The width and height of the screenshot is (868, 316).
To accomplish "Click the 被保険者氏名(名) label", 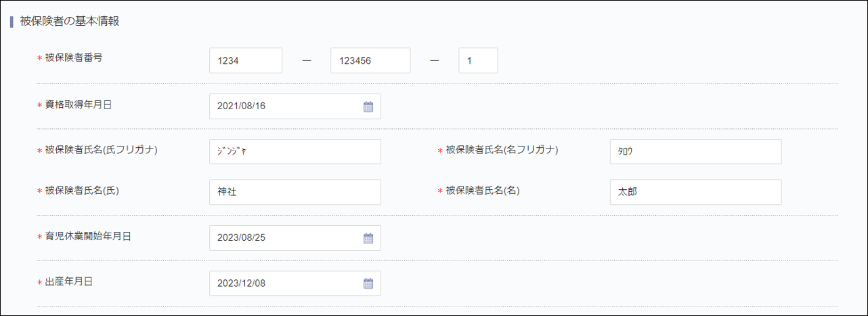I will click(x=482, y=190).
